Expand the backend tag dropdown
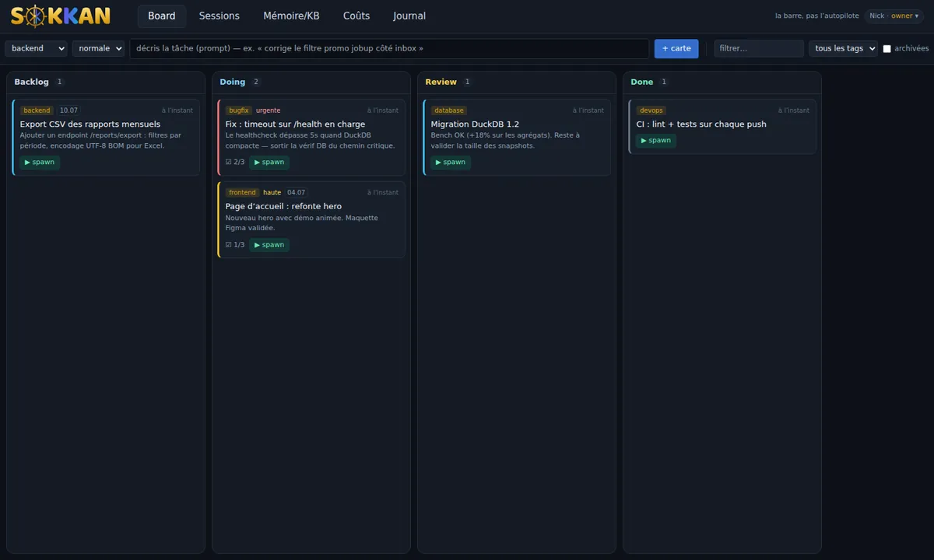The width and height of the screenshot is (934, 560). [x=37, y=48]
